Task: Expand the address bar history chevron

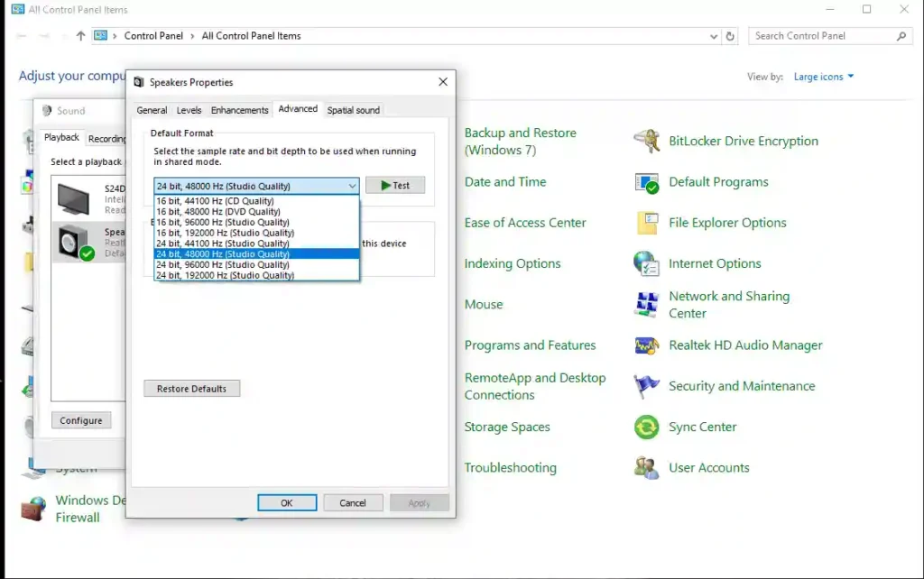Action: [x=714, y=36]
